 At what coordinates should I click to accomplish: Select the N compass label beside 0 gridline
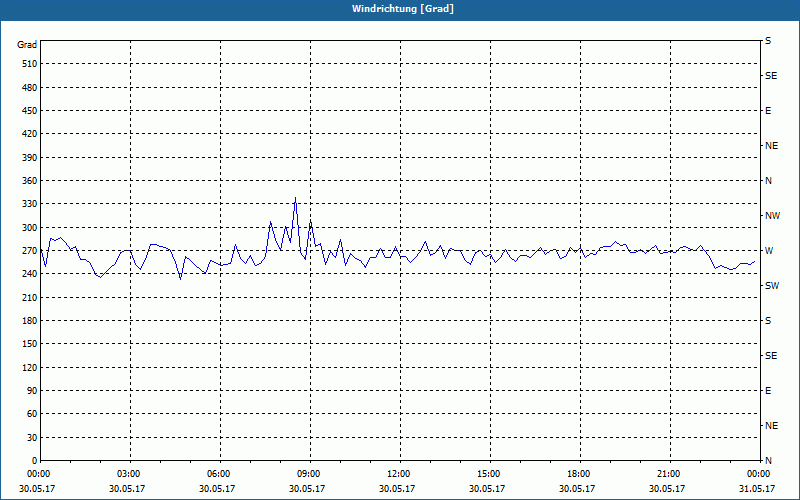point(768,461)
